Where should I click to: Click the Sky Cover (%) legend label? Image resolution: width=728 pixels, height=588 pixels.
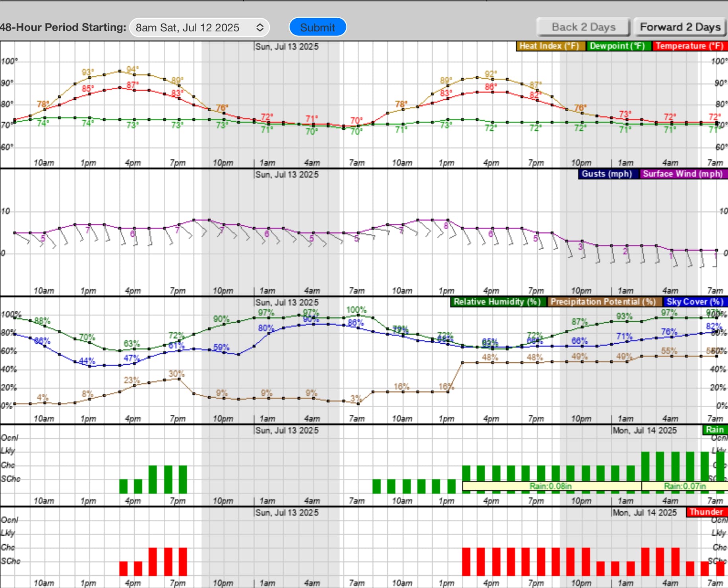[695, 302]
